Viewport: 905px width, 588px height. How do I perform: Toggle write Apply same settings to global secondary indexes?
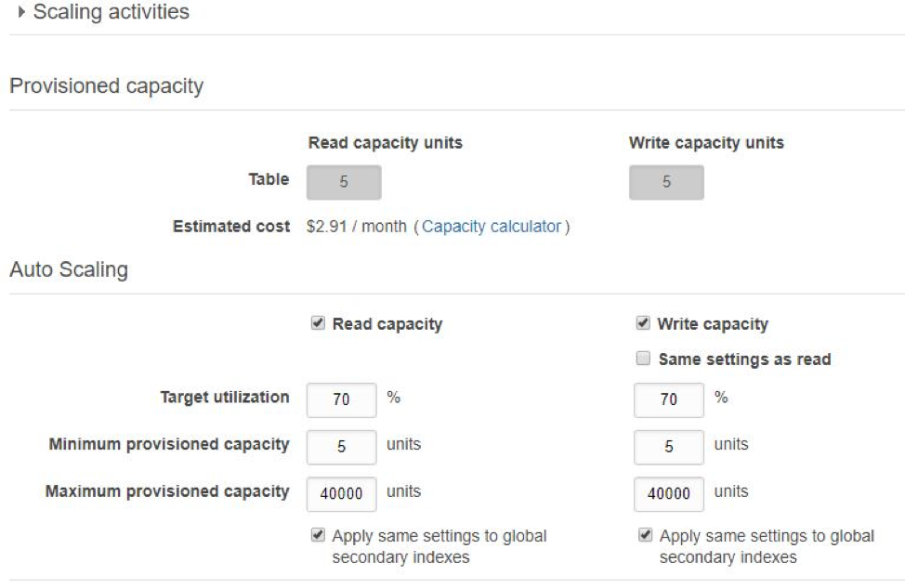click(x=645, y=535)
